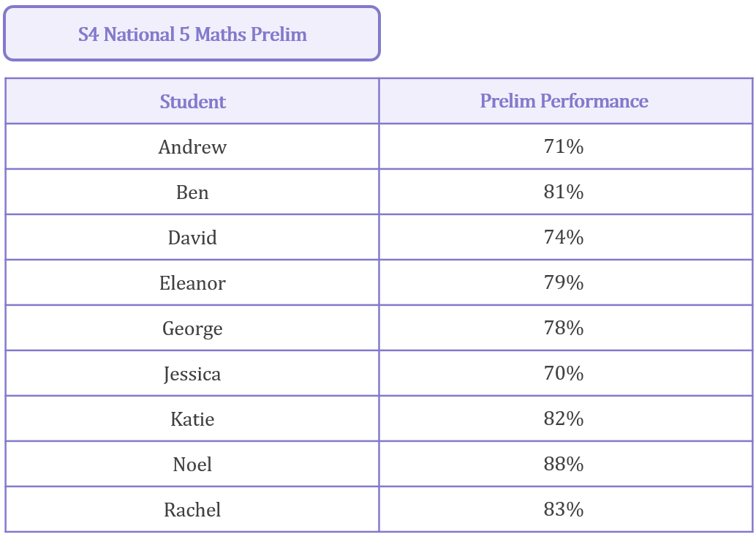Click the Katie name cell
The height and width of the screenshot is (537, 756).
(x=192, y=419)
